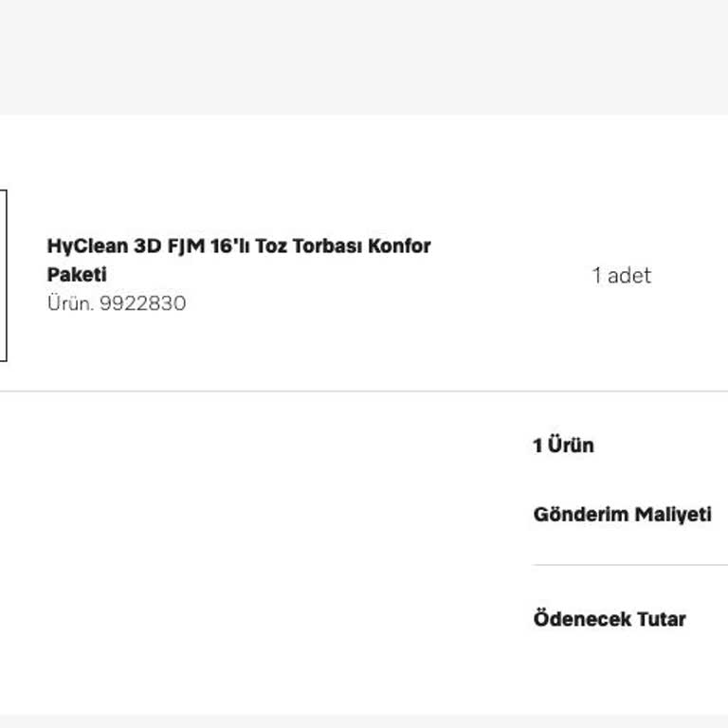Click the "Ürün. 9922830" product number

coord(116,303)
